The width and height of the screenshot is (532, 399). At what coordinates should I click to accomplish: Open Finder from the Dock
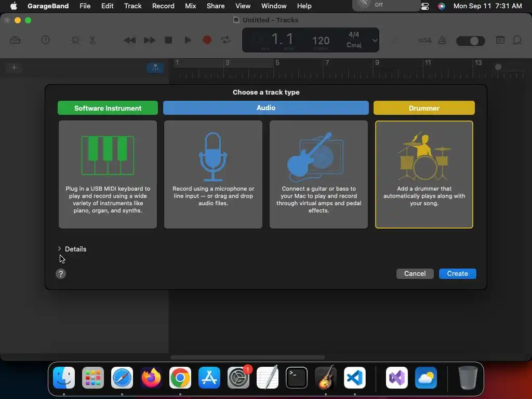pyautogui.click(x=64, y=378)
